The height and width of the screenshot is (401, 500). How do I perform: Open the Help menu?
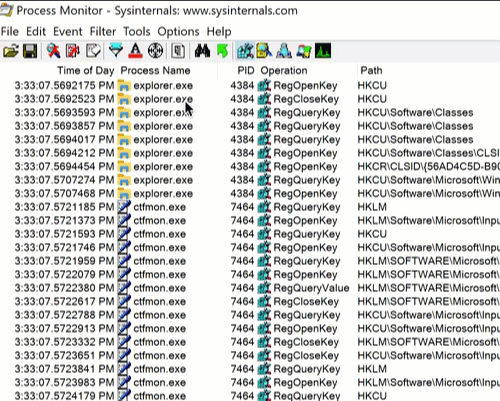coord(219,32)
